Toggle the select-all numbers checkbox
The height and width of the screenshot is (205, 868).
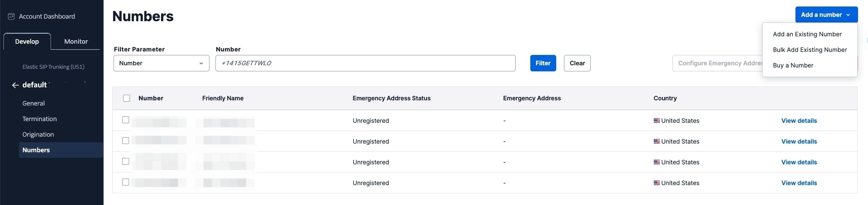coord(127,98)
